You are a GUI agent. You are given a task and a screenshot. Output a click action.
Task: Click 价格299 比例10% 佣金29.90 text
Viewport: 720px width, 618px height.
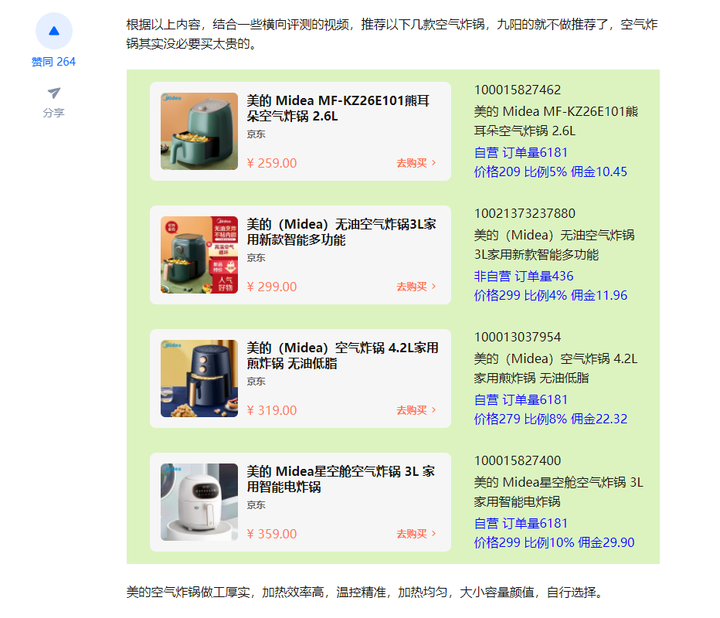[554, 542]
